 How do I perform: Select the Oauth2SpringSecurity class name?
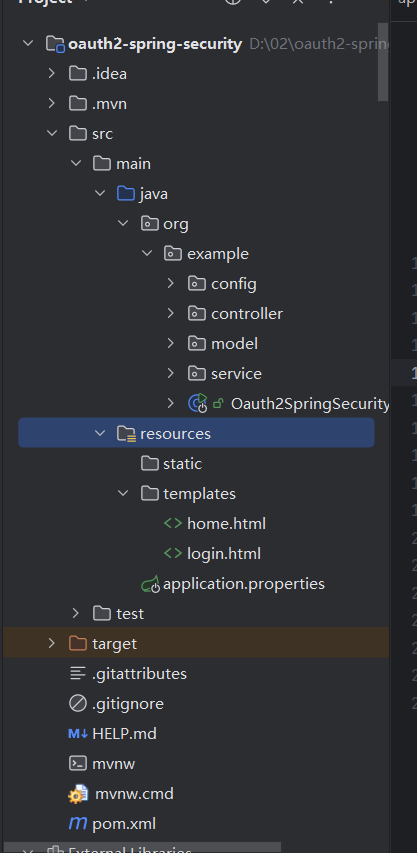click(x=310, y=404)
